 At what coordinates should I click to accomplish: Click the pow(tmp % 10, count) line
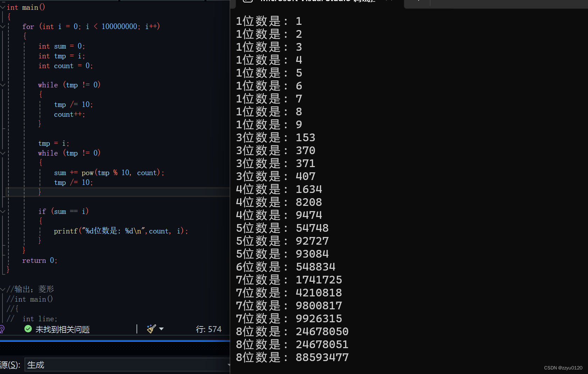pyautogui.click(x=109, y=173)
